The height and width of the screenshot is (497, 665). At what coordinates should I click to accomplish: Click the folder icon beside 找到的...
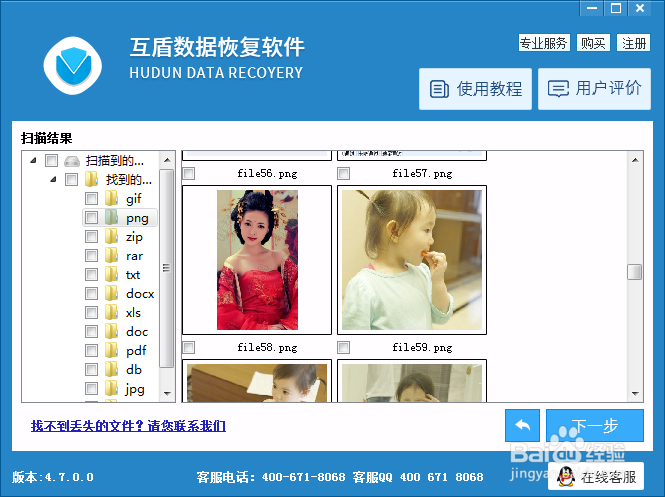click(91, 179)
